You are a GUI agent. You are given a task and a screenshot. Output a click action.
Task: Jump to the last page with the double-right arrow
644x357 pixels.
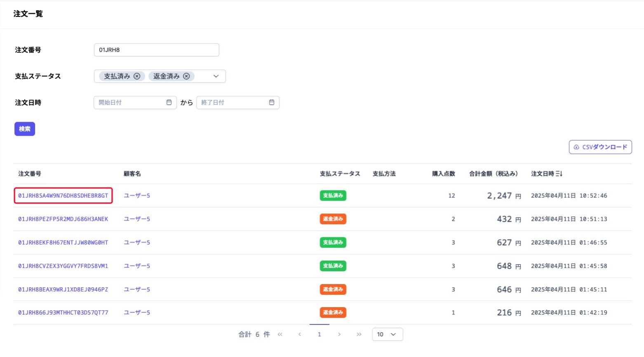[359, 334]
